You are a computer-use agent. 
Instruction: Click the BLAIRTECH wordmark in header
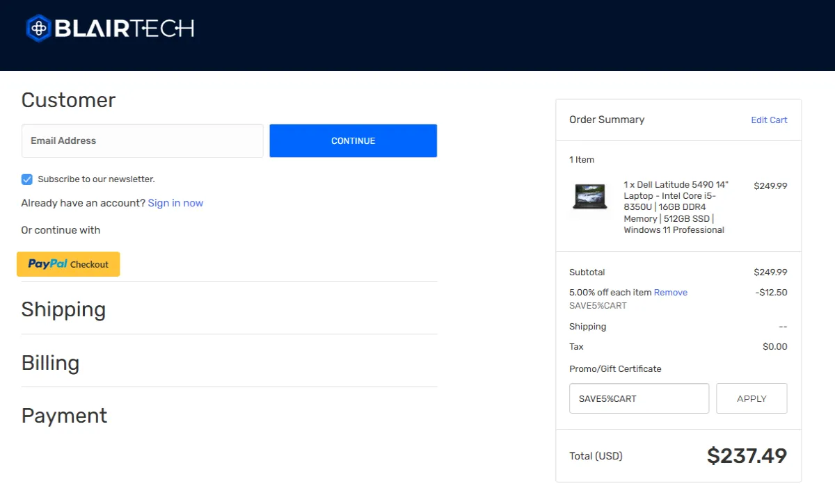[124, 29]
